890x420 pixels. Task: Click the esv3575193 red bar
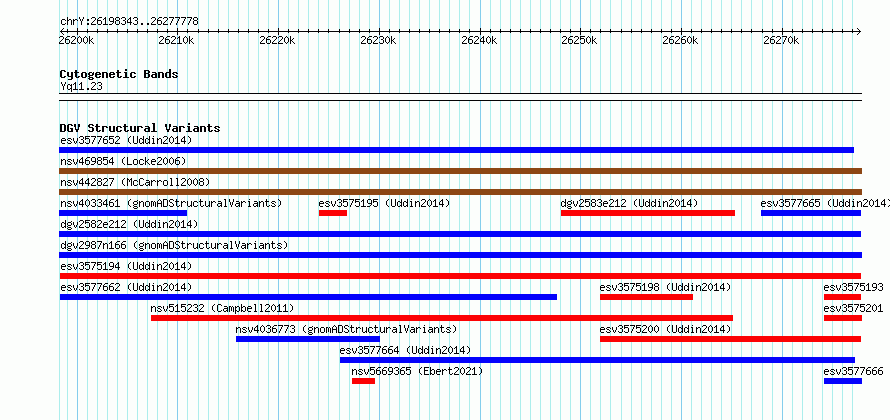(x=842, y=297)
